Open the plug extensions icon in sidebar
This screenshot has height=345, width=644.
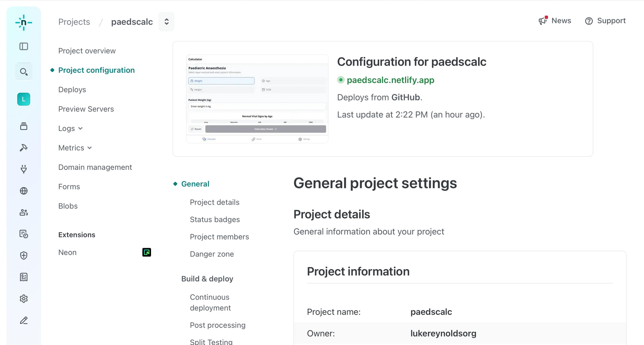point(24,169)
